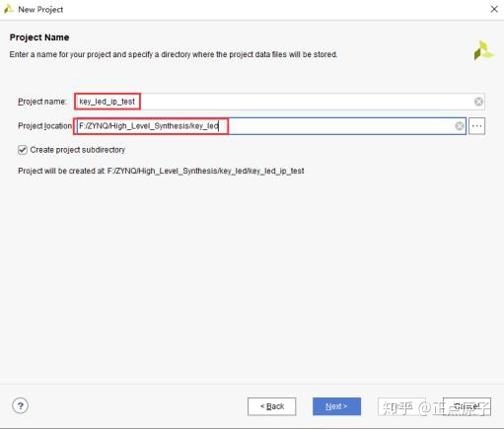Click the Project Name heading
Screen dimensions: 504x430
39,37
